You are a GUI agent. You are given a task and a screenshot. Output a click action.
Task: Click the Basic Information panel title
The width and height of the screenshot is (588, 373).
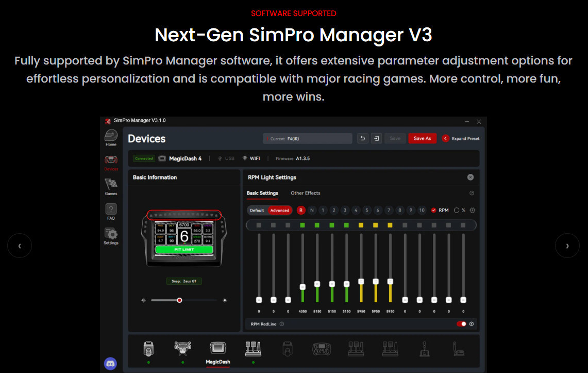click(x=155, y=177)
